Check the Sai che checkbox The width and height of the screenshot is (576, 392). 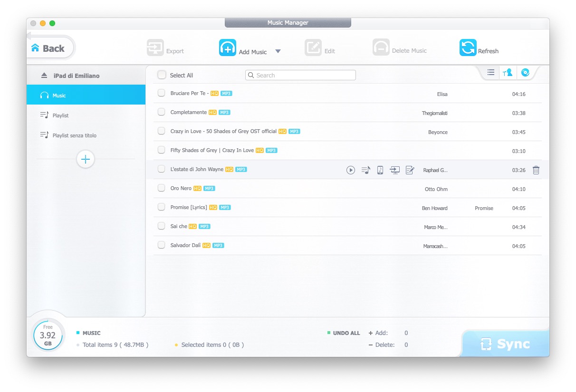click(x=162, y=226)
